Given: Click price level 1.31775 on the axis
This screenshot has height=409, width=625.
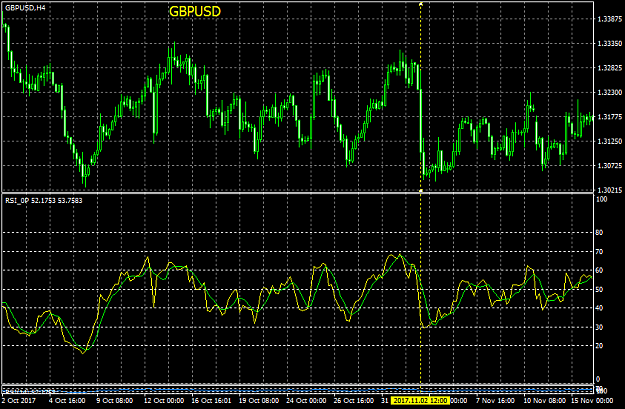Looking at the screenshot, I should pyautogui.click(x=610, y=117).
